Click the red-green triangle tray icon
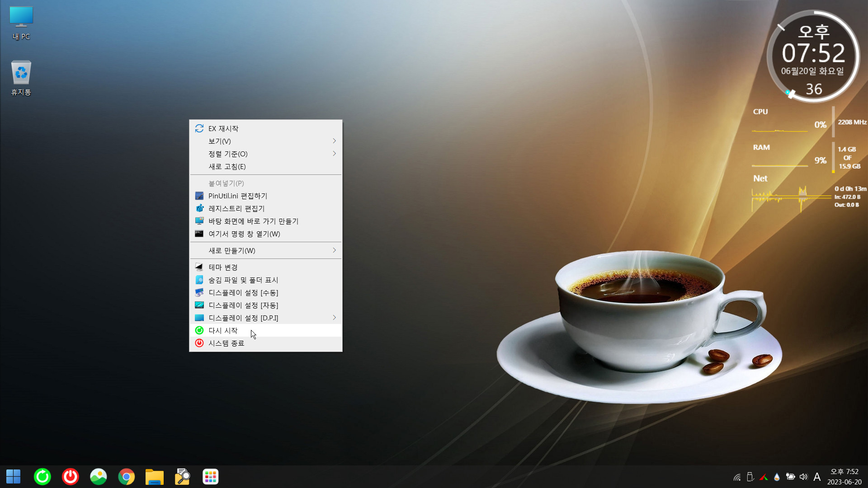The image size is (868, 488). (x=764, y=477)
